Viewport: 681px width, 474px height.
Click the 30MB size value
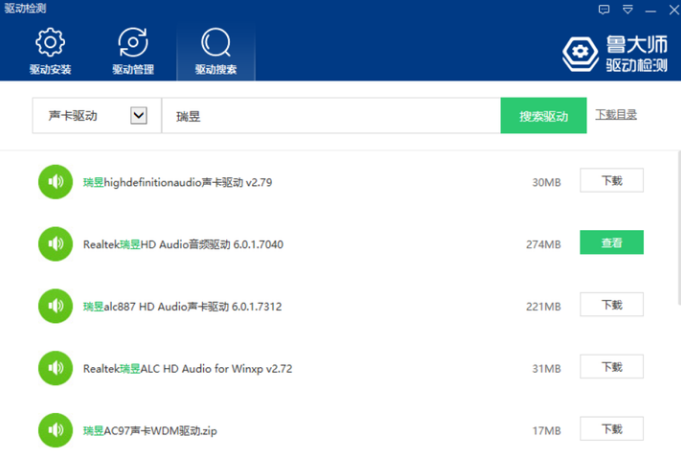pyautogui.click(x=546, y=182)
